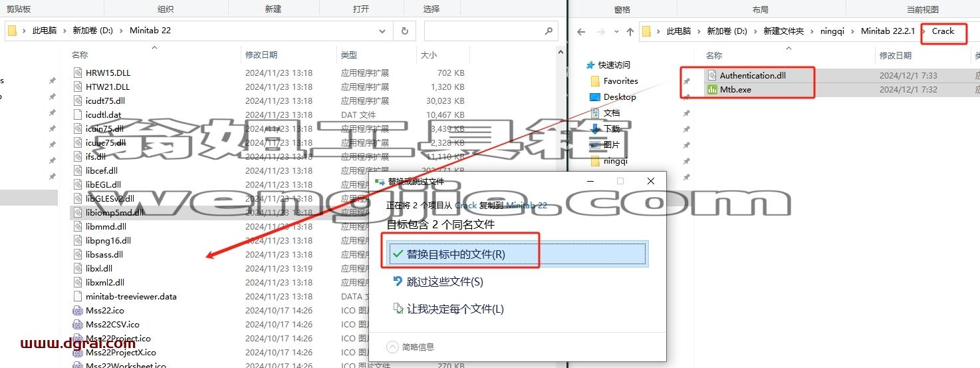
Task: Click 新加卷 (D:) breadcrumb in left window
Action: [92, 31]
